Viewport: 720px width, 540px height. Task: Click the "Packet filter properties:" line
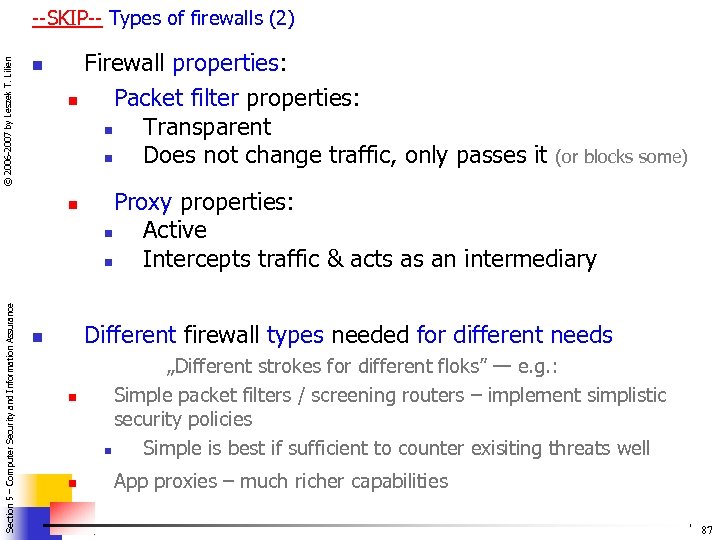(x=237, y=98)
